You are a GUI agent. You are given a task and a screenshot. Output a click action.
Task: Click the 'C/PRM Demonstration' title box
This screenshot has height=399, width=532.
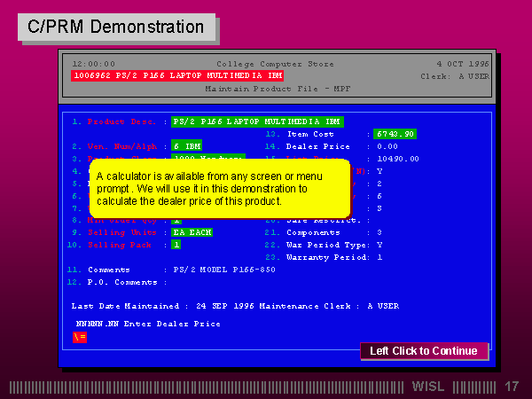tap(116, 27)
